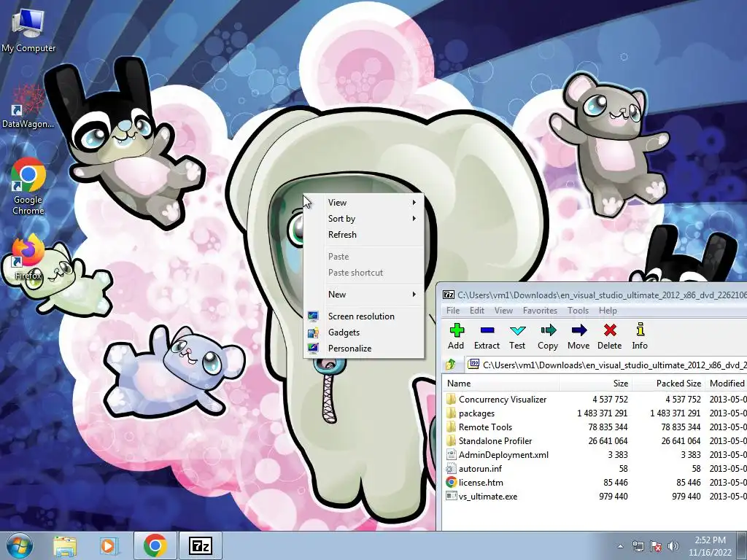Choose Personalize in the context menu
Screen dimensions: 747x560
tap(364, 349)
